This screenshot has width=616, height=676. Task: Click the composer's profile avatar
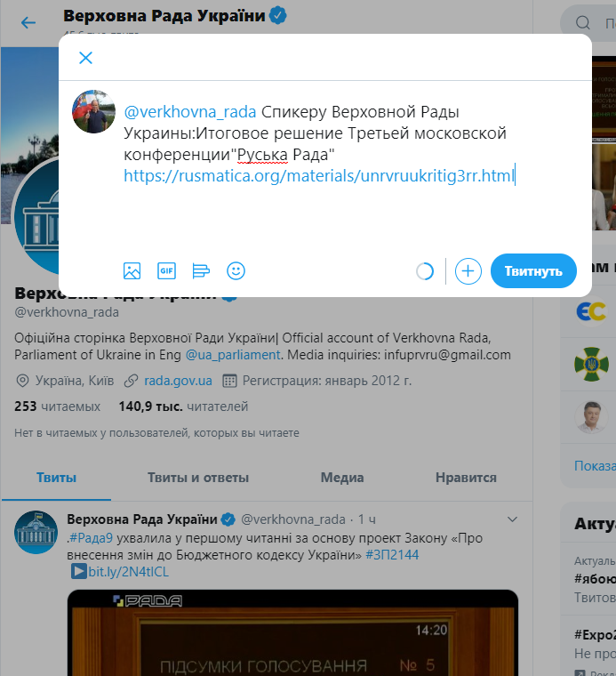point(93,111)
